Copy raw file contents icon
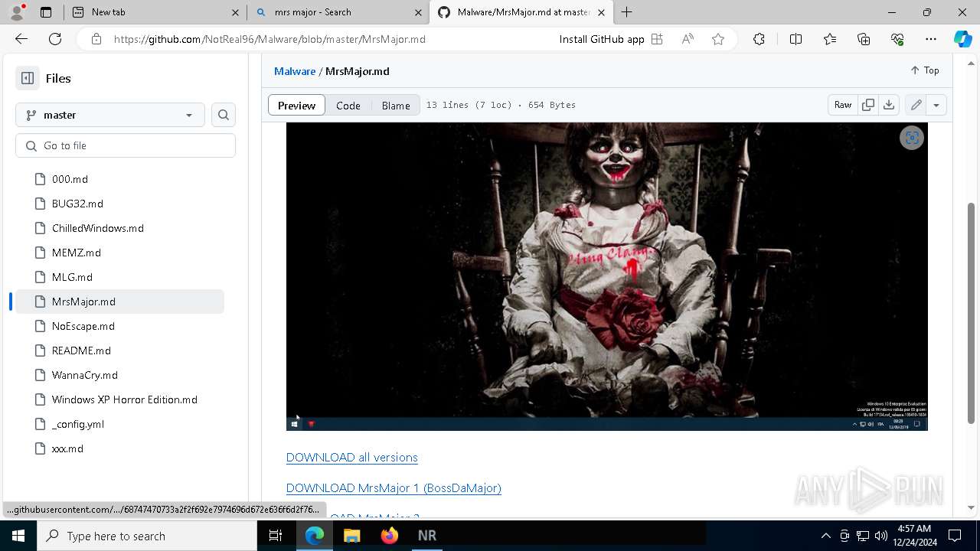The height and width of the screenshot is (551, 980). 868,105
